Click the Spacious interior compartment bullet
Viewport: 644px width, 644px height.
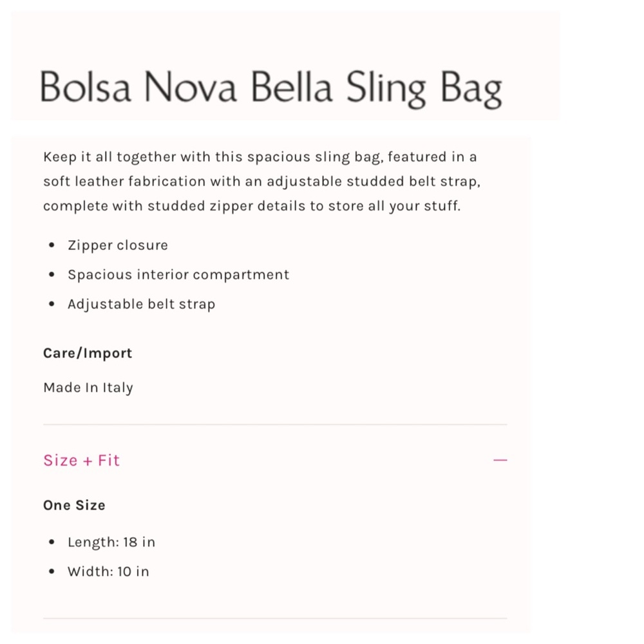click(x=178, y=274)
